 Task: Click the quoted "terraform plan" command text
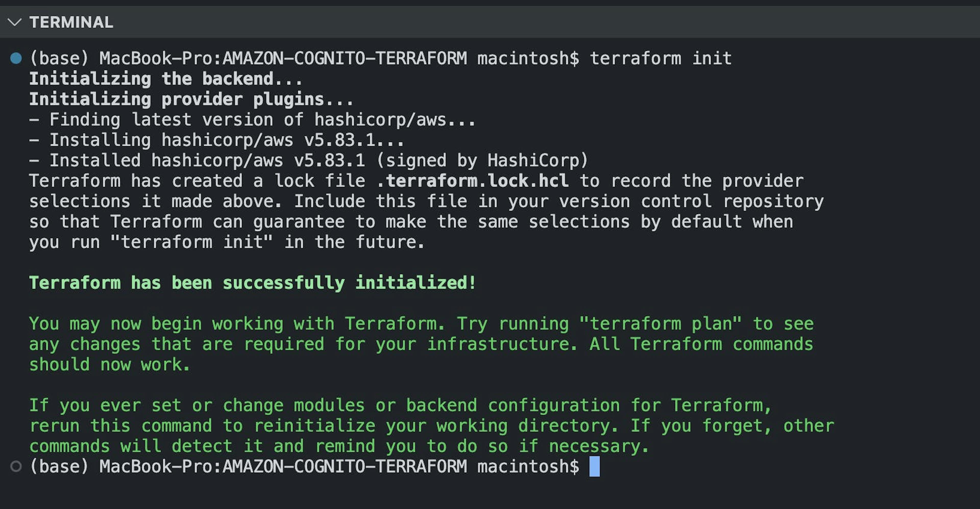661,324
